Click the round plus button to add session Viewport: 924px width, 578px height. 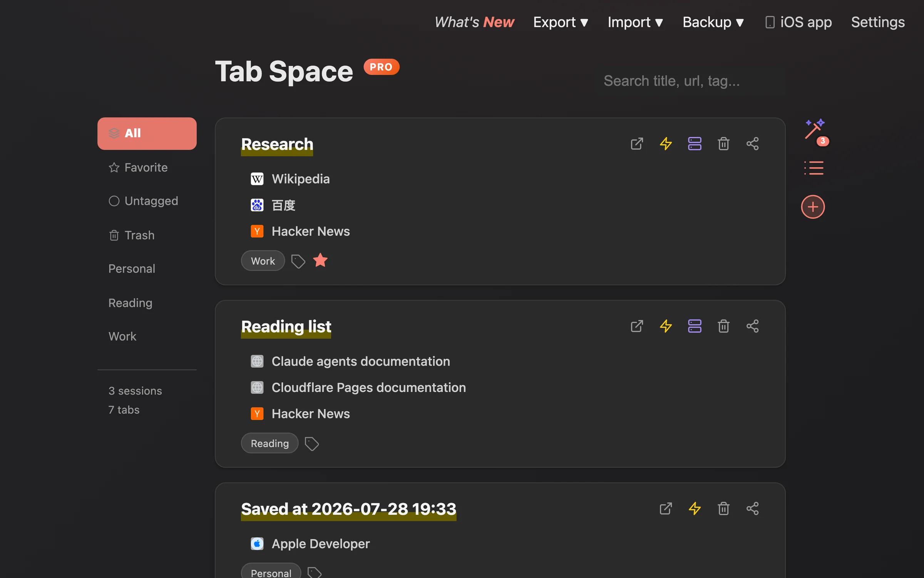(813, 207)
